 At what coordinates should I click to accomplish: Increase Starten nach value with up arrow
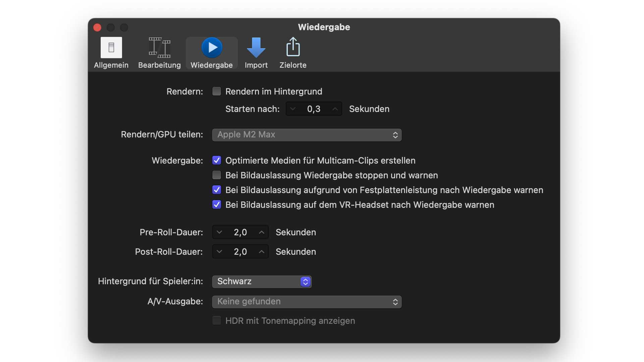(x=335, y=109)
